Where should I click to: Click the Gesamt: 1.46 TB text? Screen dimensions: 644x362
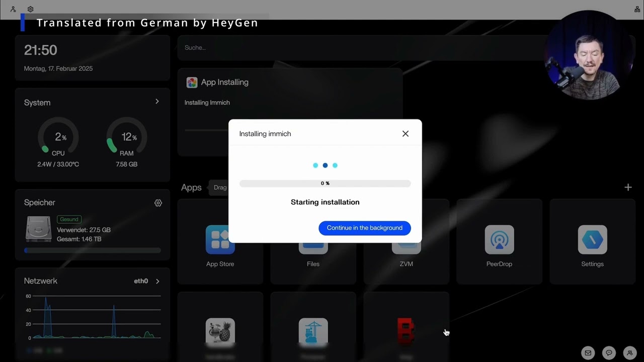(79, 239)
